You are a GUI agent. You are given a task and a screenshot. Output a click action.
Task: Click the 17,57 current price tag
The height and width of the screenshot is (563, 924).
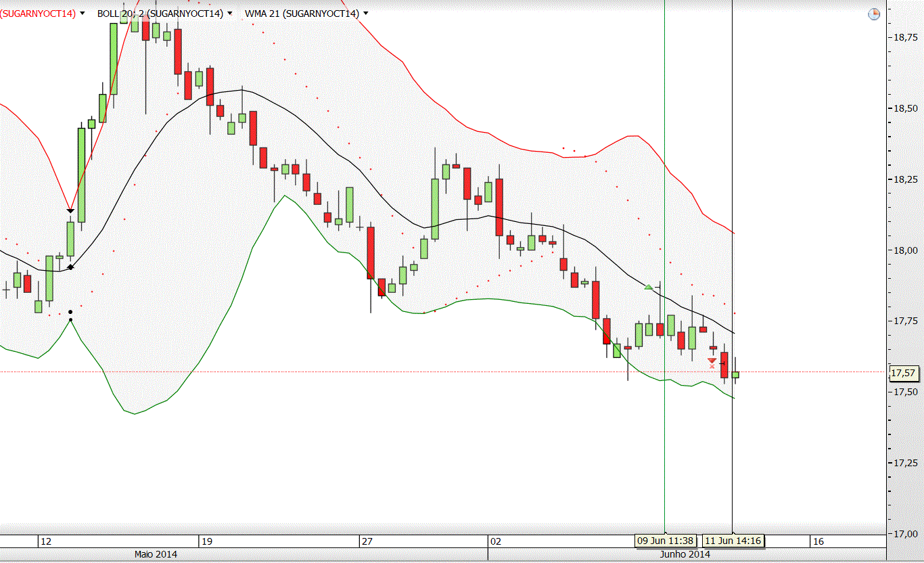[x=904, y=373]
